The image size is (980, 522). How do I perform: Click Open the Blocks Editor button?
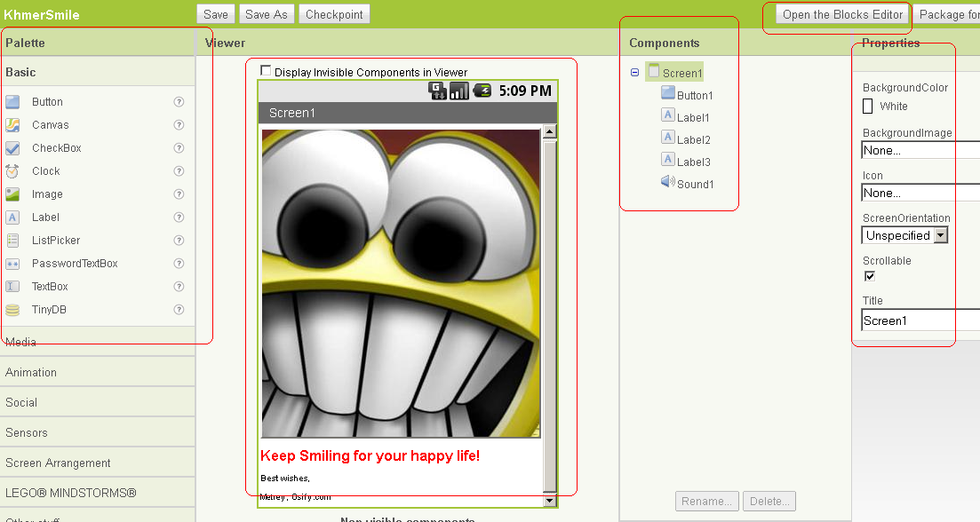pos(842,14)
